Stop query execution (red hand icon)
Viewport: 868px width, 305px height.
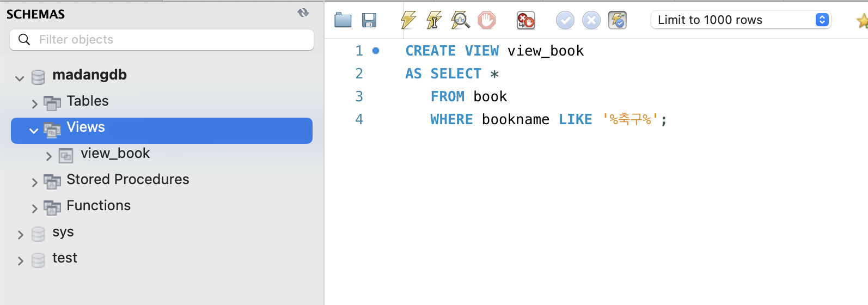point(487,20)
